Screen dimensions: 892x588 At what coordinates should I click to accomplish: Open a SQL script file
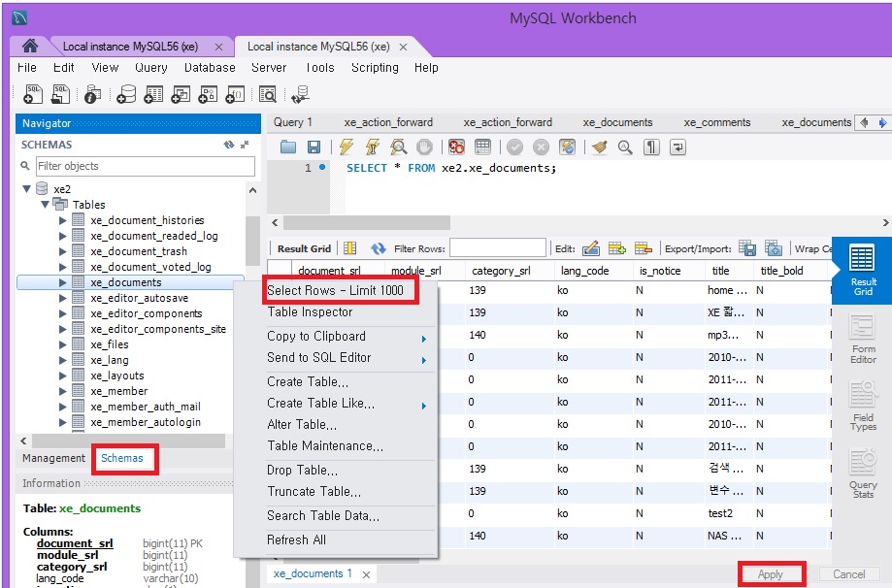pyautogui.click(x=60, y=94)
